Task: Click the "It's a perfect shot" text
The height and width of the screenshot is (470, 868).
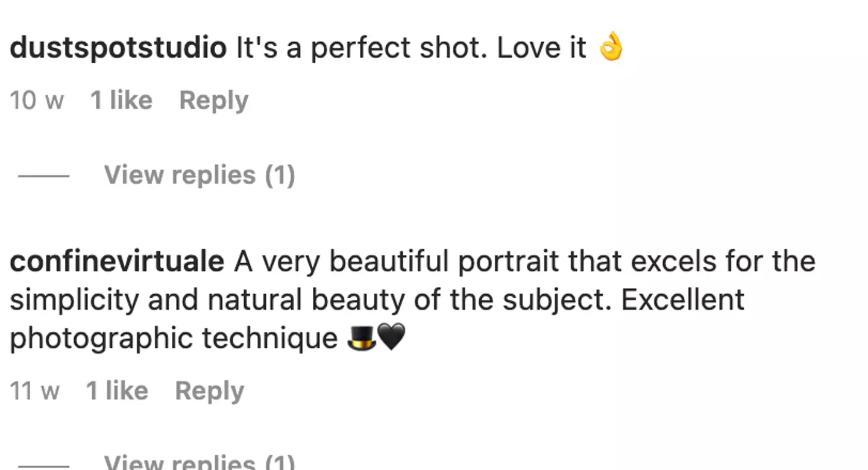Action: [x=360, y=48]
